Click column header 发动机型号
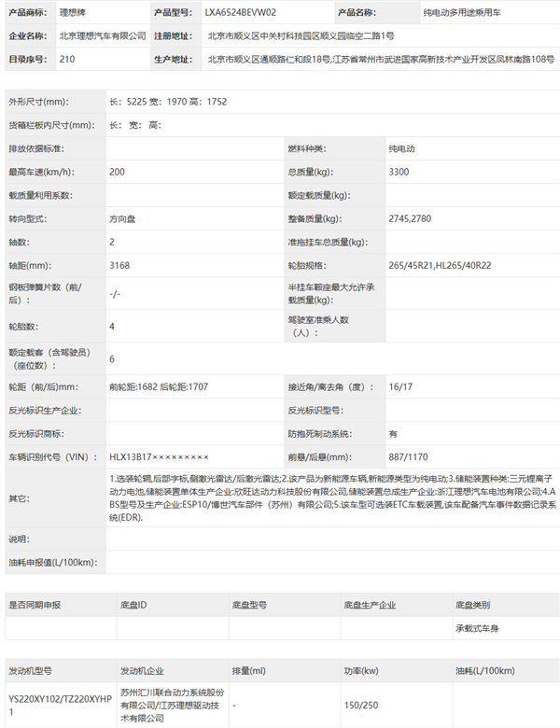Screen dimensions: 560x728 point(30,671)
